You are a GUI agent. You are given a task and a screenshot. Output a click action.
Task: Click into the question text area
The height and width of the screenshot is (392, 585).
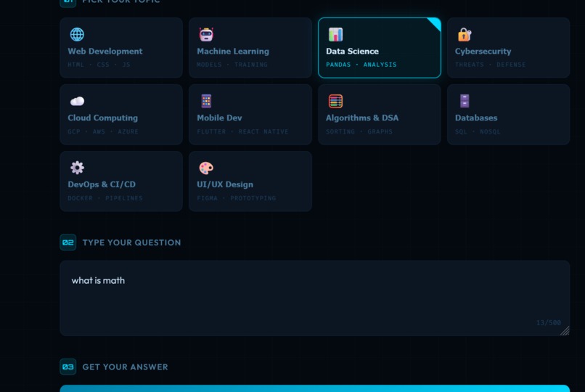[314, 298]
